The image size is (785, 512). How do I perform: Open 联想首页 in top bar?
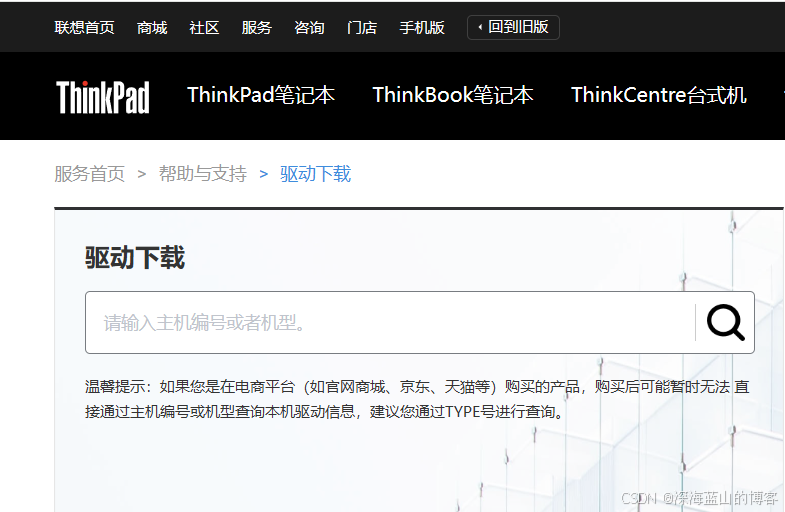[x=85, y=28]
